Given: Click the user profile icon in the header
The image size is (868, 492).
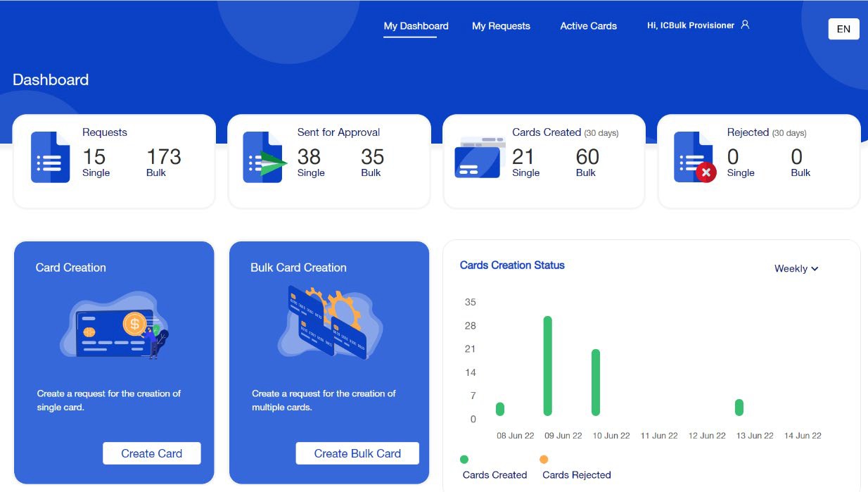Looking at the screenshot, I should pyautogui.click(x=745, y=24).
